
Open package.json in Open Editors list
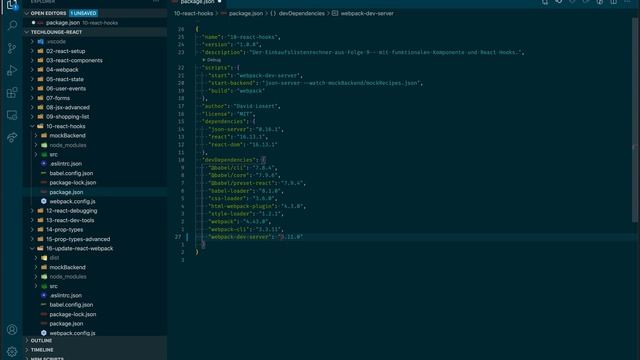pyautogui.click(x=96, y=23)
